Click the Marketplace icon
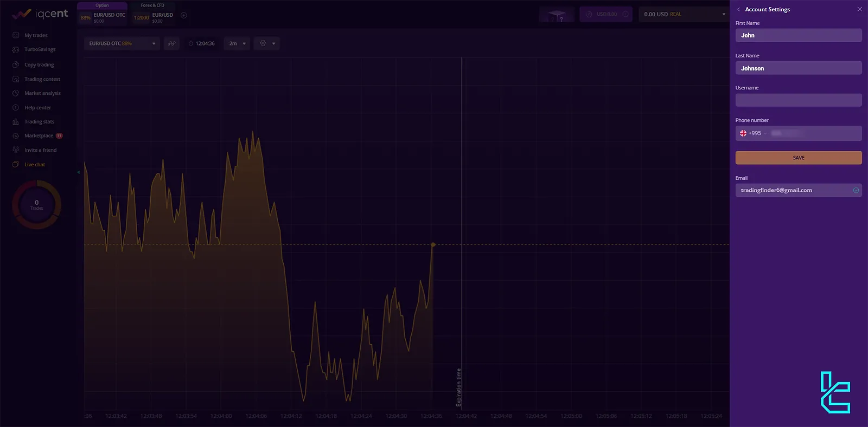The height and width of the screenshot is (427, 868). (x=16, y=135)
